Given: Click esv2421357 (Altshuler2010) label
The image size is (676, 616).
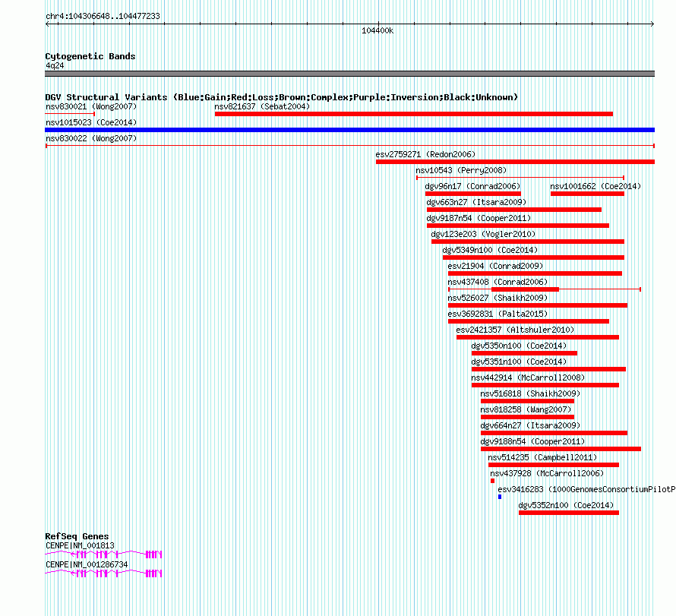Looking at the screenshot, I should pos(515,330).
